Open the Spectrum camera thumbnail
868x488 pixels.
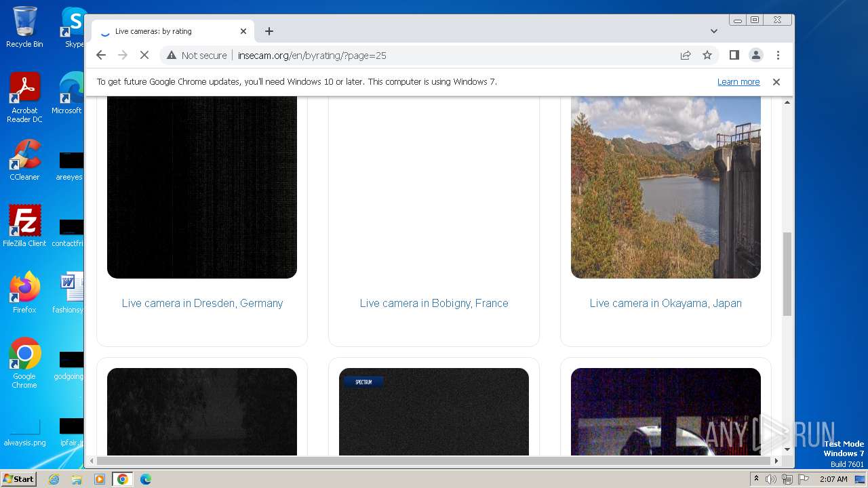(434, 412)
